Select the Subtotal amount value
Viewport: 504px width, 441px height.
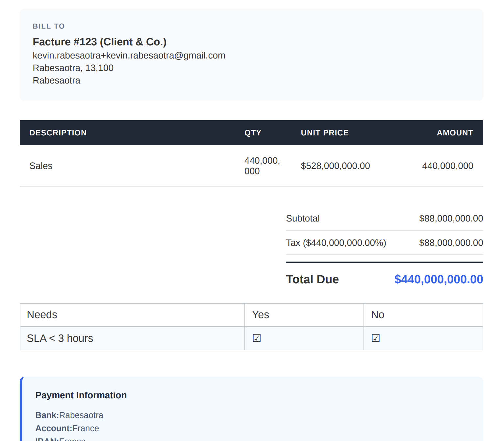(451, 219)
